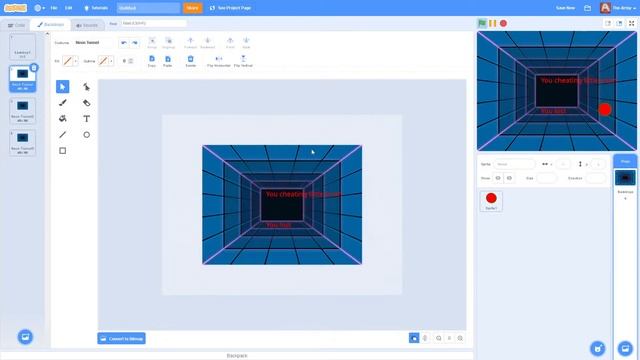The image size is (640, 360).
Task: Start the project with the green flag
Action: coord(482,23)
